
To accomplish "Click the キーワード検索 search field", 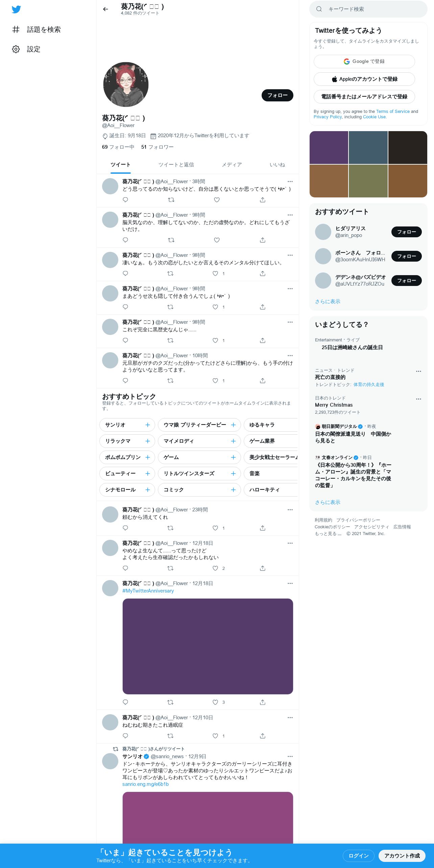I will tap(368, 9).
